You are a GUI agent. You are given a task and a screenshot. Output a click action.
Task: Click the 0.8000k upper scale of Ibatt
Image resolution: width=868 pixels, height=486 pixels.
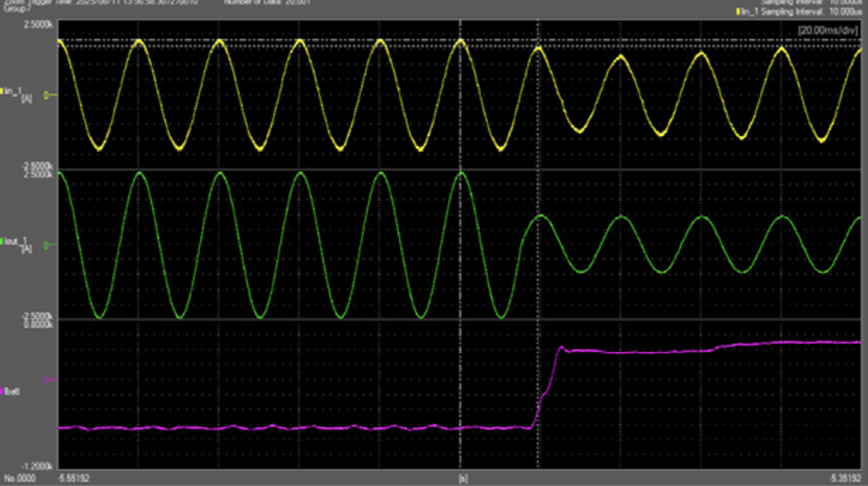coord(37,325)
